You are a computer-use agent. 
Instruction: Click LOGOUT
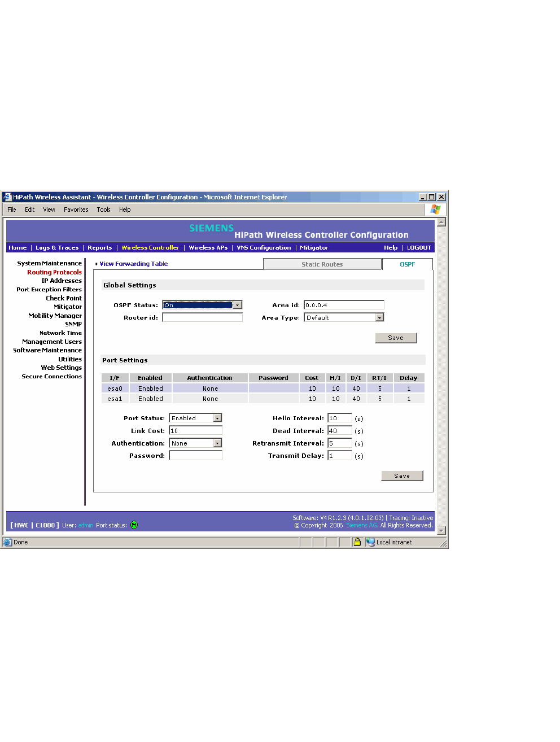click(x=419, y=247)
